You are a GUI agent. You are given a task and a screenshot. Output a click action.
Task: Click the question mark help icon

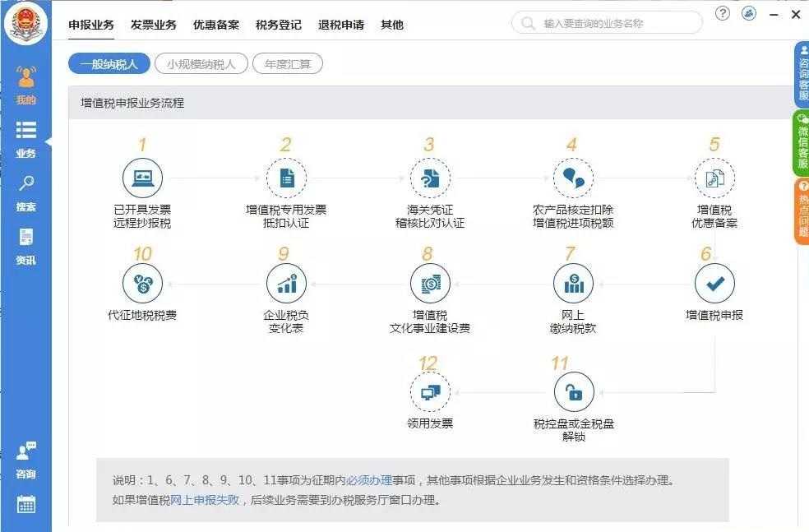(x=723, y=14)
